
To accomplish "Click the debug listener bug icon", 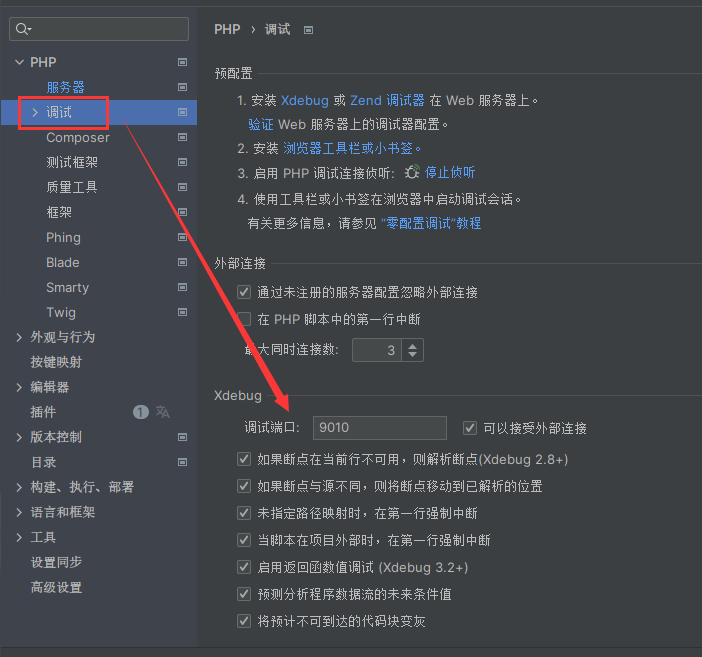I will (412, 172).
